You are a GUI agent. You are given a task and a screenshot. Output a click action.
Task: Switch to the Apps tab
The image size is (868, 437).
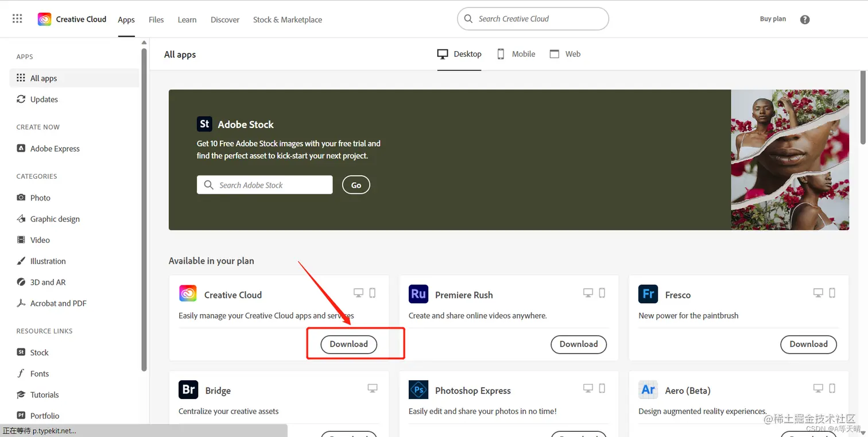tap(126, 20)
